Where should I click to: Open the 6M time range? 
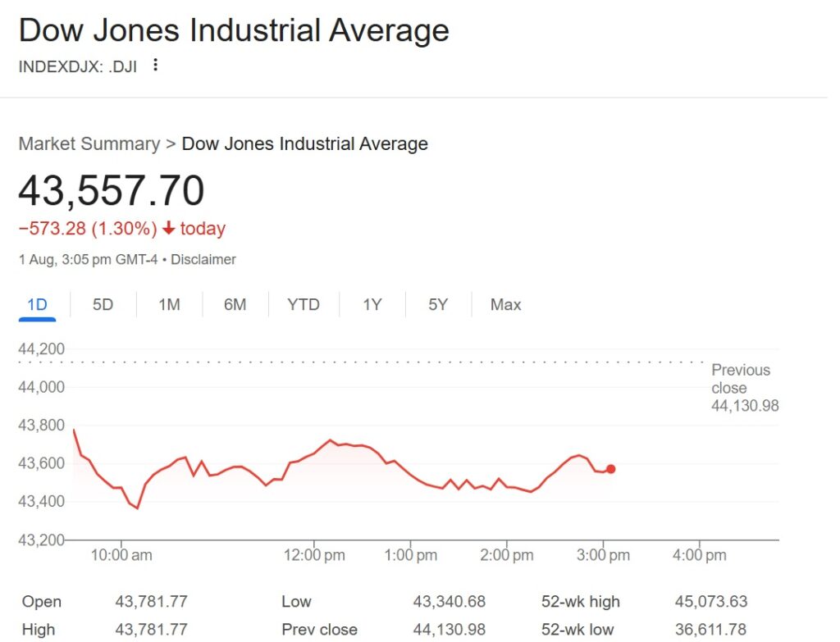(x=235, y=304)
